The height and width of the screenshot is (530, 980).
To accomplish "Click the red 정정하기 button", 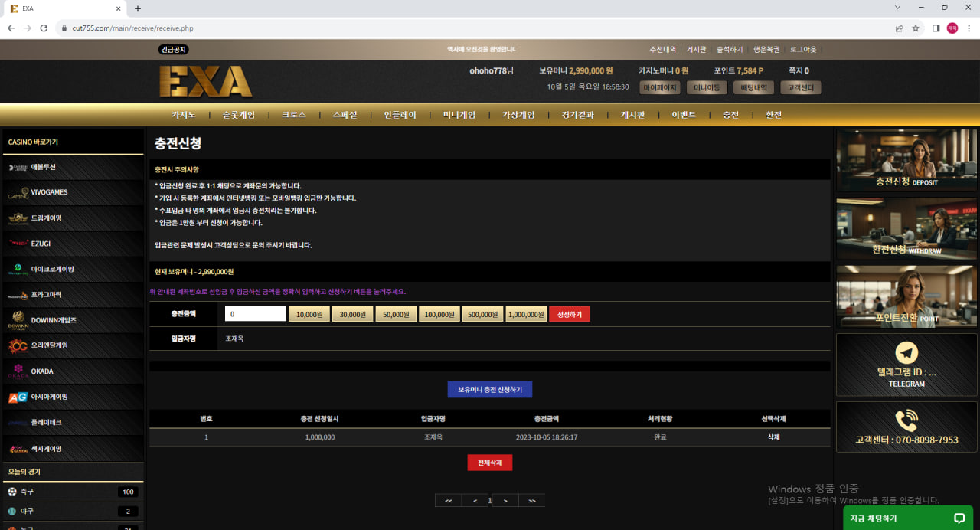I will point(570,314).
